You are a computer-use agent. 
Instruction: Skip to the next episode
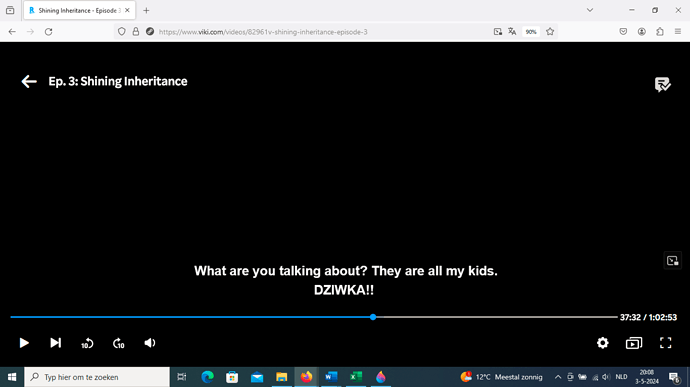pos(55,343)
